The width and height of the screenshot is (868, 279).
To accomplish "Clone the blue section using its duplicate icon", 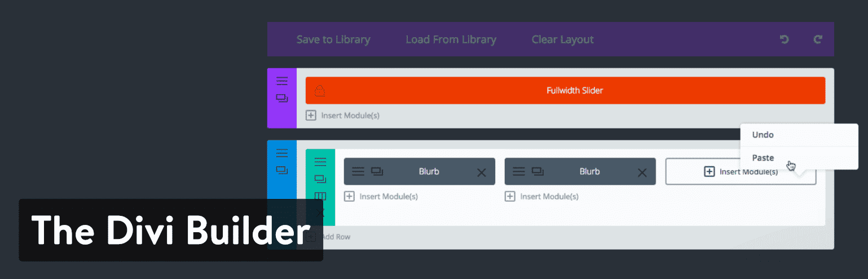I will click(x=282, y=170).
